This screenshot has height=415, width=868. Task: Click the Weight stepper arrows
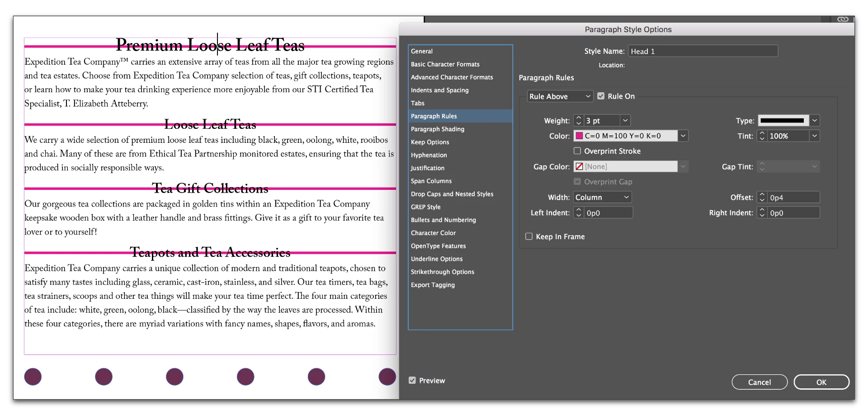point(579,120)
